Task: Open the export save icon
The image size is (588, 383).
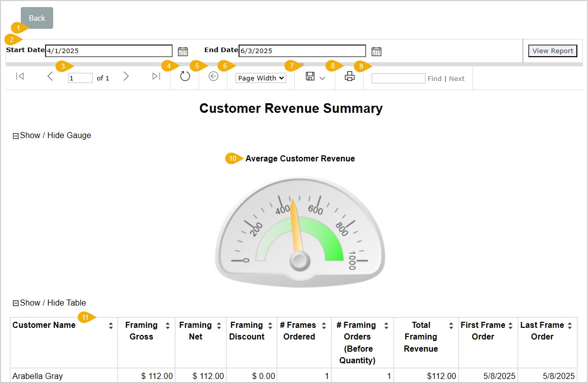Action: (x=310, y=76)
